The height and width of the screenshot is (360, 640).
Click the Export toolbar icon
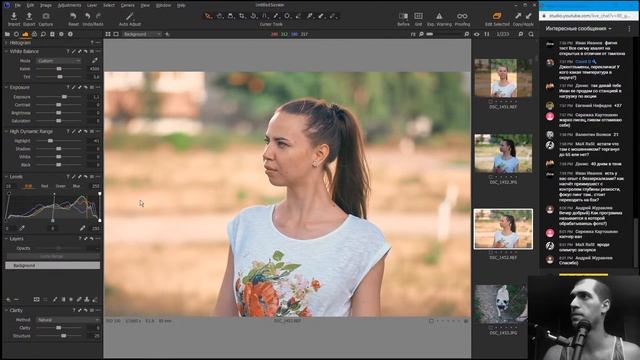[29, 16]
